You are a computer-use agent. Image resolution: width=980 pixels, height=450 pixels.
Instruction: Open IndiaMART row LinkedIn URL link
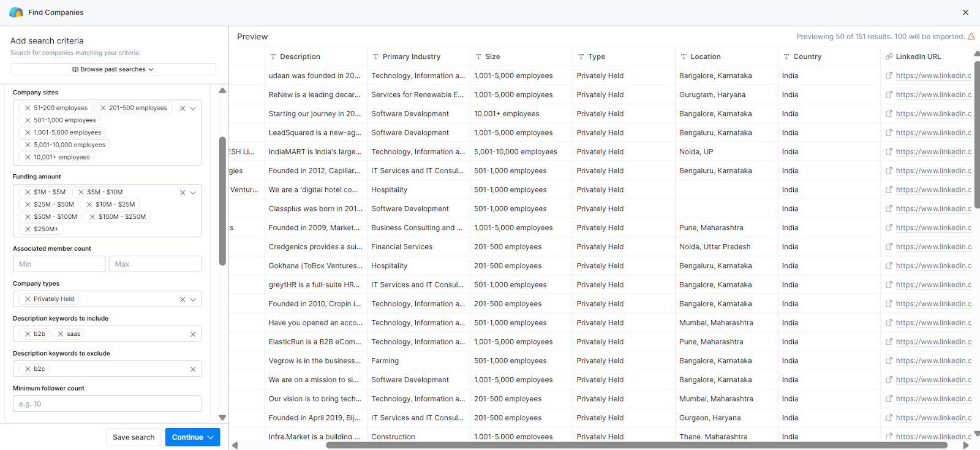click(933, 152)
